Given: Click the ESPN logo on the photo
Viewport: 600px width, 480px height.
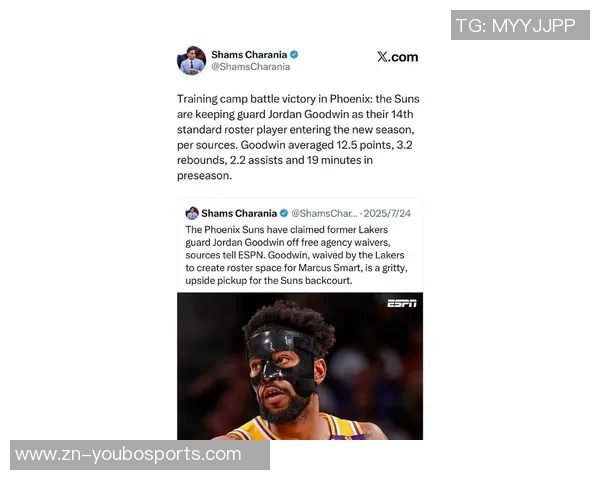Looking at the screenshot, I should coord(402,304).
